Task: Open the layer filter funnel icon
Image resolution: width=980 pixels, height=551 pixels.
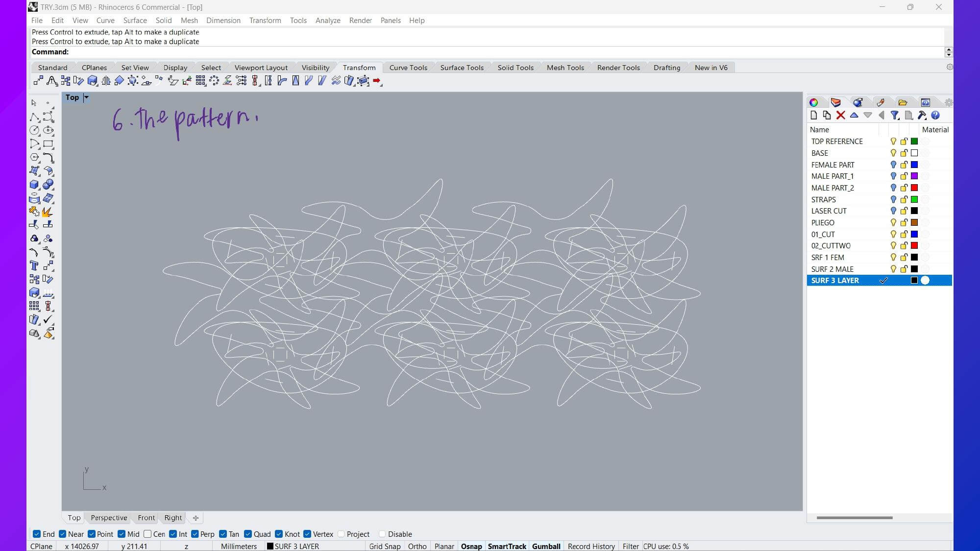Action: (895, 115)
